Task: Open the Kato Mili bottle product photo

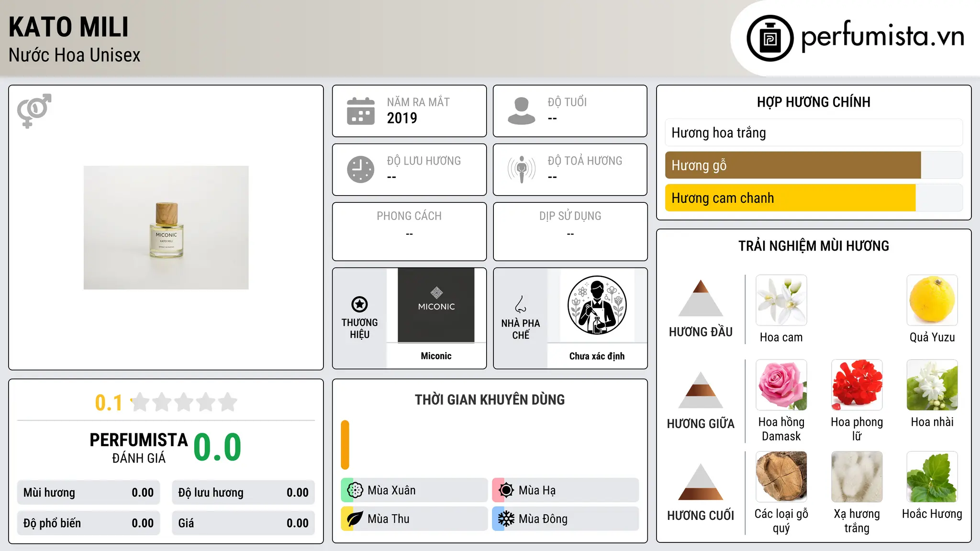Action: point(166,228)
